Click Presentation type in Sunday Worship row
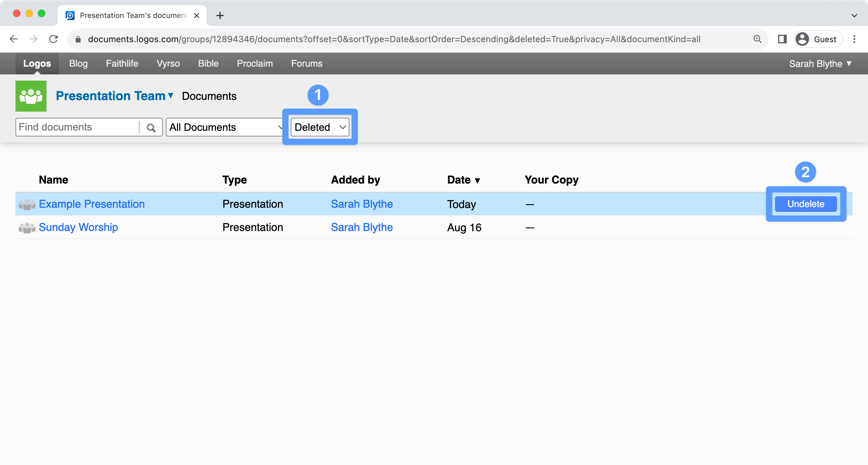This screenshot has height=465, width=868. coord(253,228)
